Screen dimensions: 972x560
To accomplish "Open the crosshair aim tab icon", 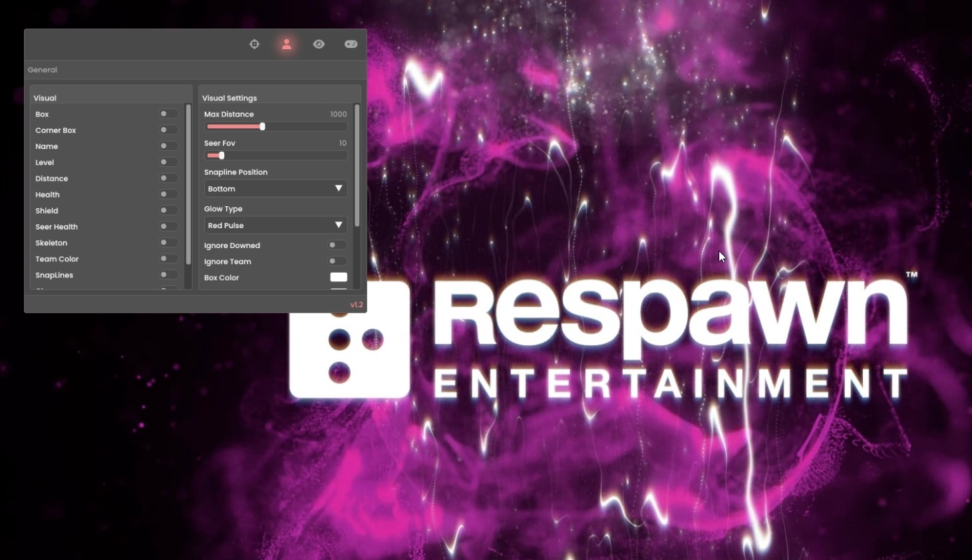I will pos(254,44).
